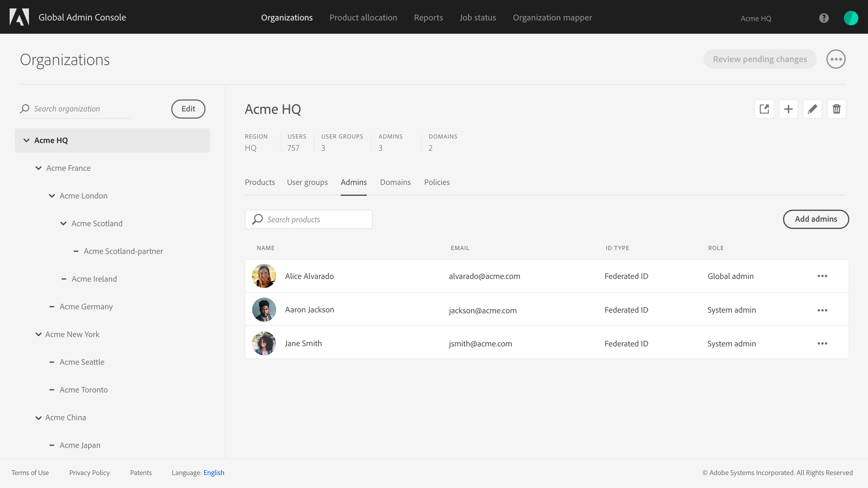Focus the Search products field
Image resolution: width=868 pixels, height=488 pixels.
[x=308, y=219]
